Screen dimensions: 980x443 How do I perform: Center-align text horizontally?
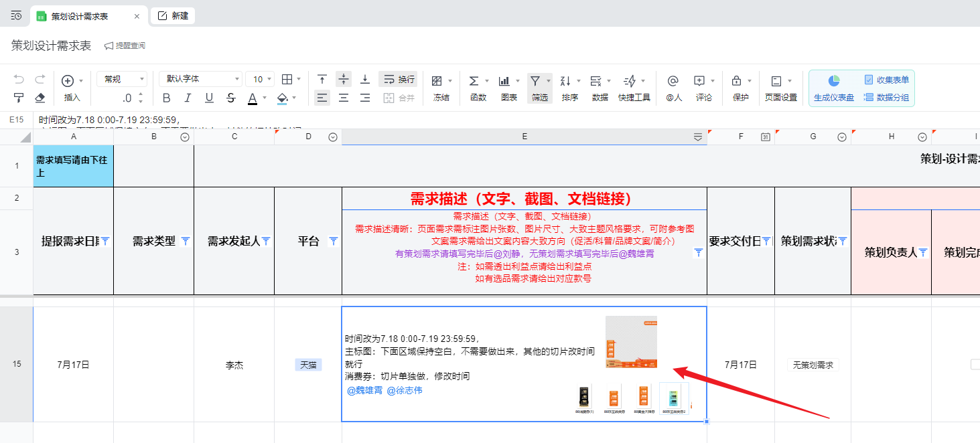pyautogui.click(x=344, y=98)
